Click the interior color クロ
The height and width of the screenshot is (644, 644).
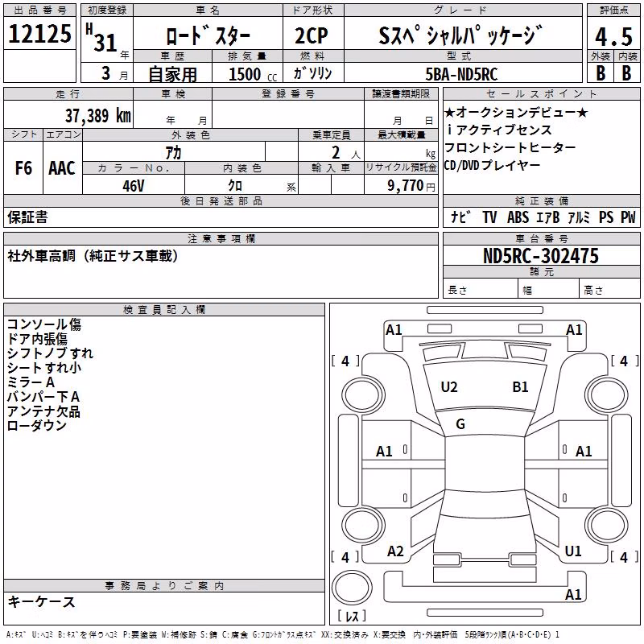[x=235, y=185]
